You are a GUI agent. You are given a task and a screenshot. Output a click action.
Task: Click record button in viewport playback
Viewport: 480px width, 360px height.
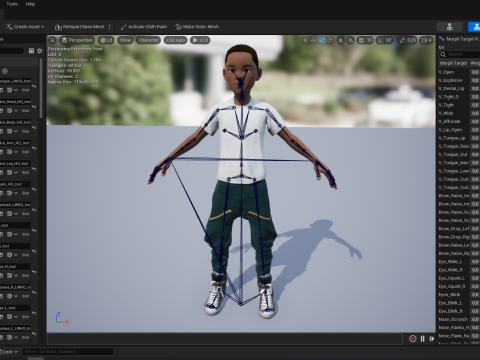click(413, 339)
